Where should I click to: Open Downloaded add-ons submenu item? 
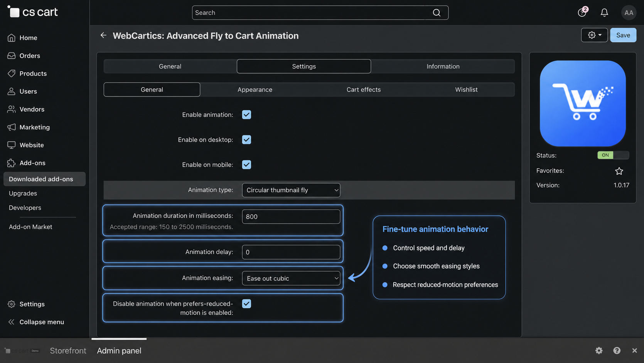tap(44, 179)
